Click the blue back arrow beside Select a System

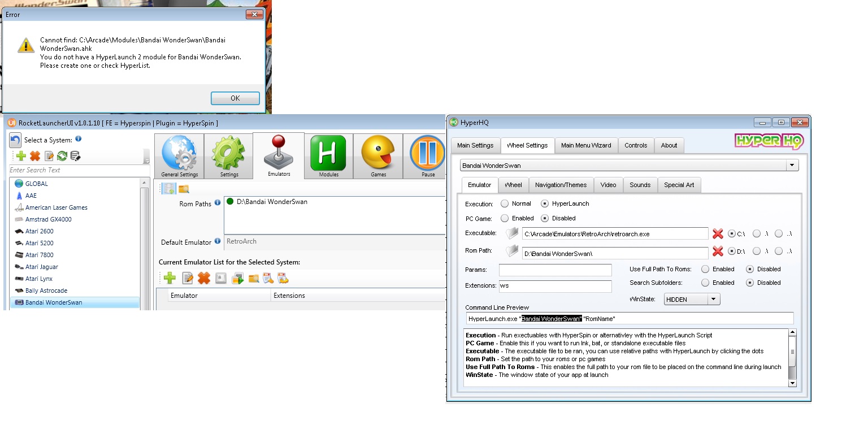point(15,140)
